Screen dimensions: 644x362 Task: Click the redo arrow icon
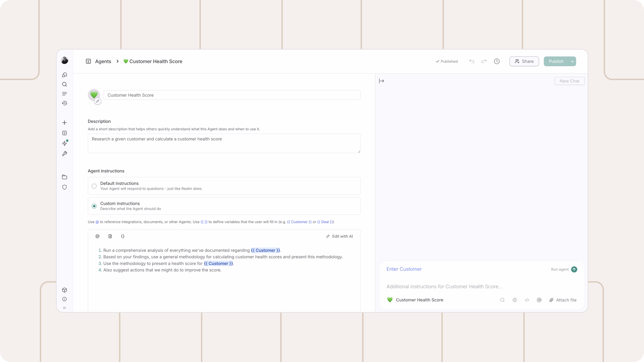484,61
